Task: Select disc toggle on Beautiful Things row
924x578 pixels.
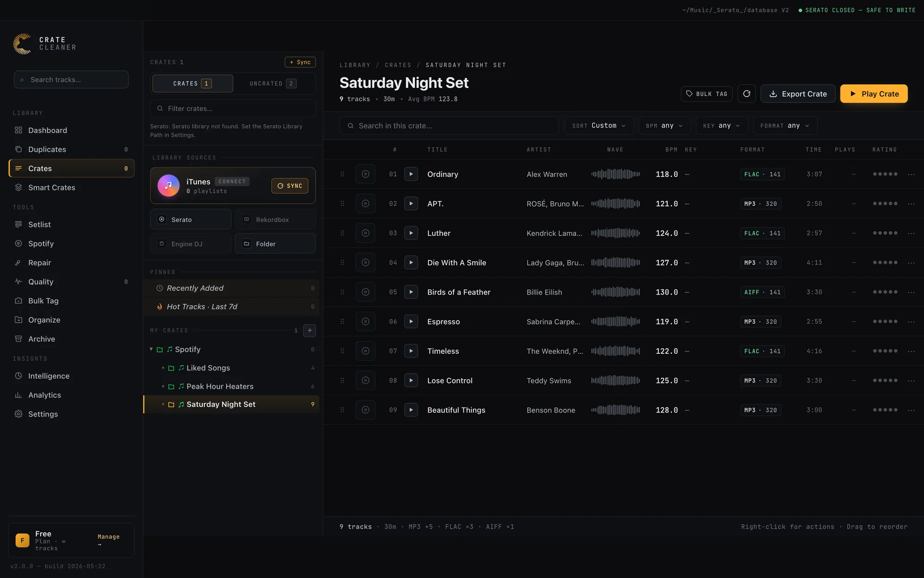Action: pyautogui.click(x=365, y=410)
